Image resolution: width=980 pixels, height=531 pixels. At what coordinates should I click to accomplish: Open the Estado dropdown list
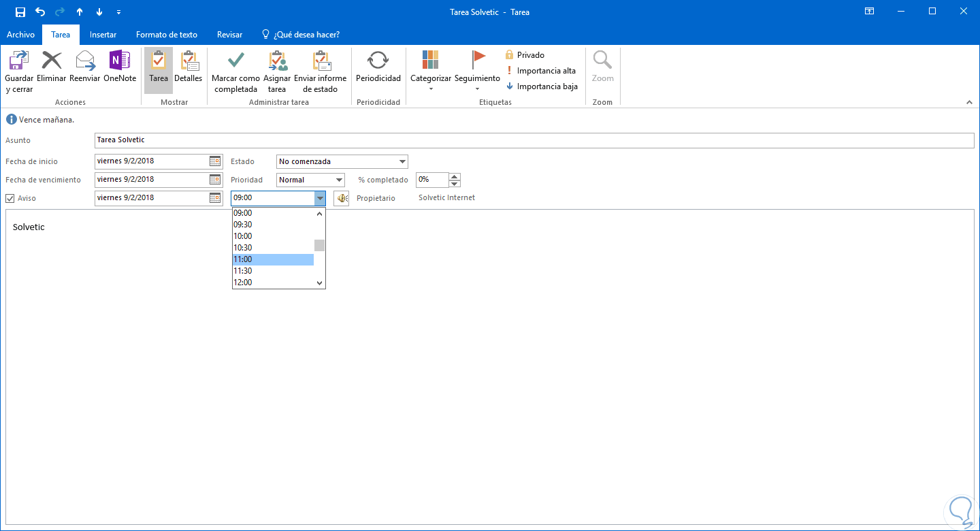(402, 162)
